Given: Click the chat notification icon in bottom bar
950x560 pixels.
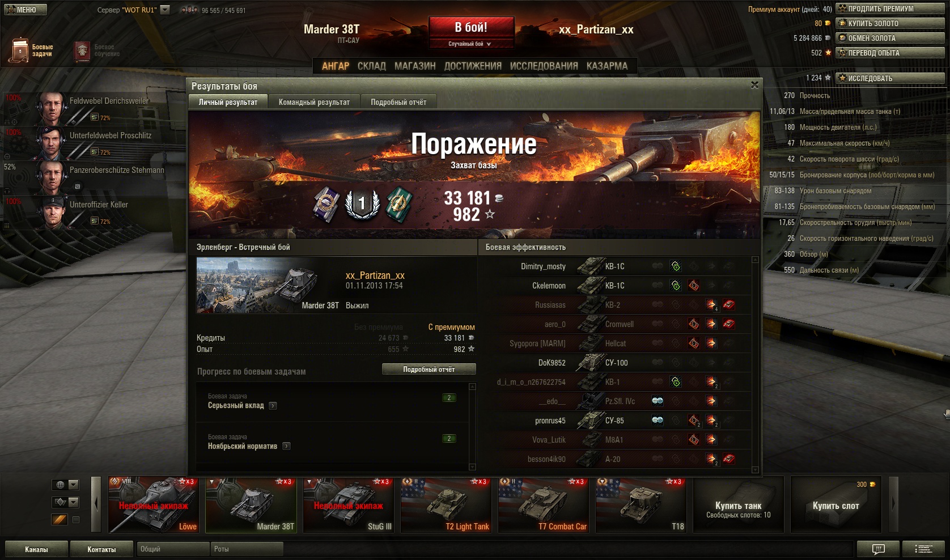Looking at the screenshot, I should [x=878, y=549].
